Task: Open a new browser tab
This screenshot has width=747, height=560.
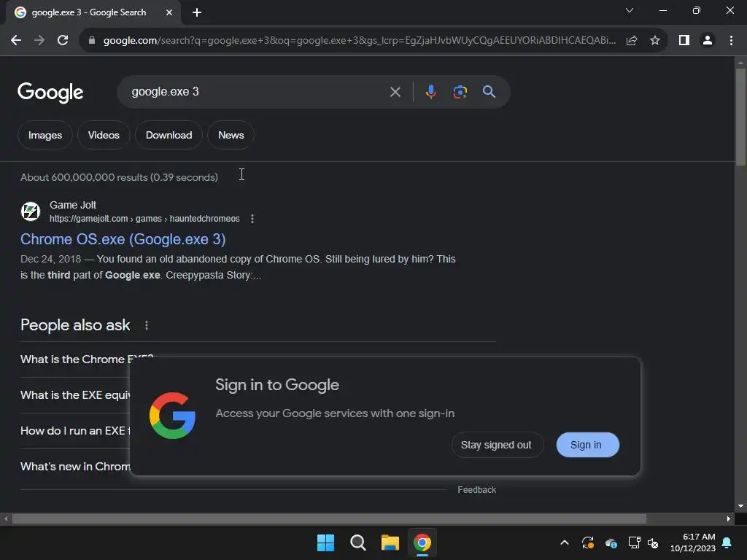Action: pyautogui.click(x=197, y=12)
